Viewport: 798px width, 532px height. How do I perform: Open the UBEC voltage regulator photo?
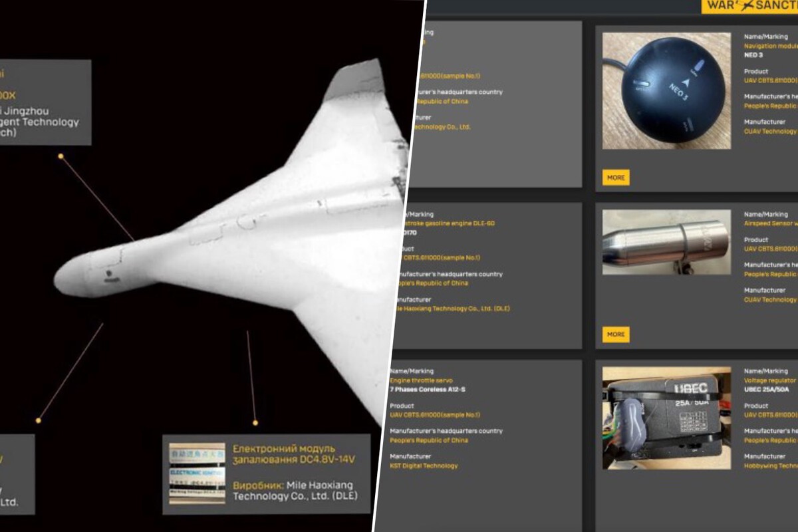(666, 418)
